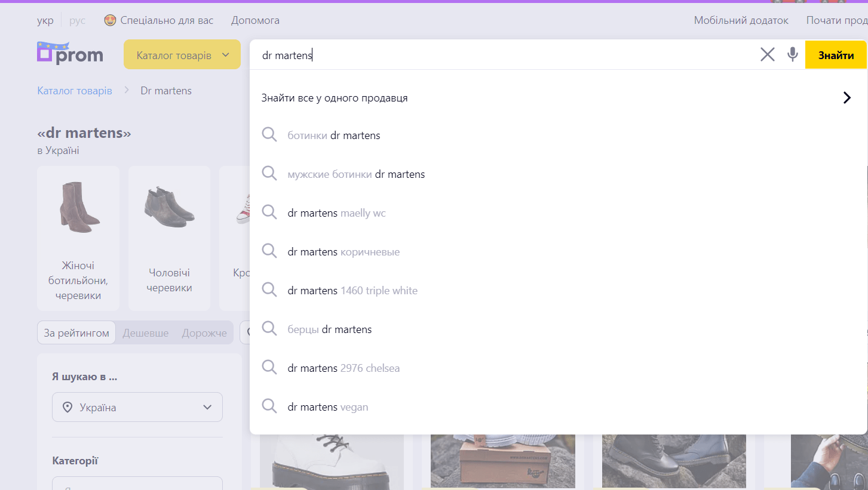Open the Каталог товарів dropdown
Screen dimensions: 868x490
[182, 55]
